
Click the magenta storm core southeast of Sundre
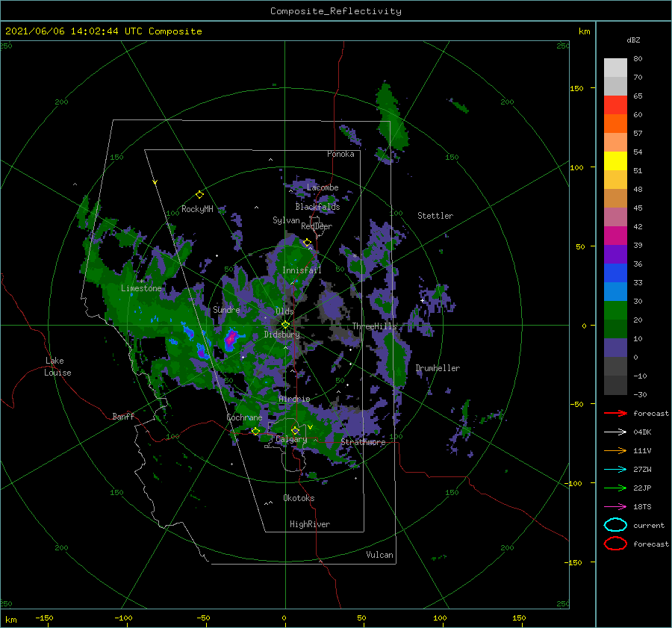(231, 339)
